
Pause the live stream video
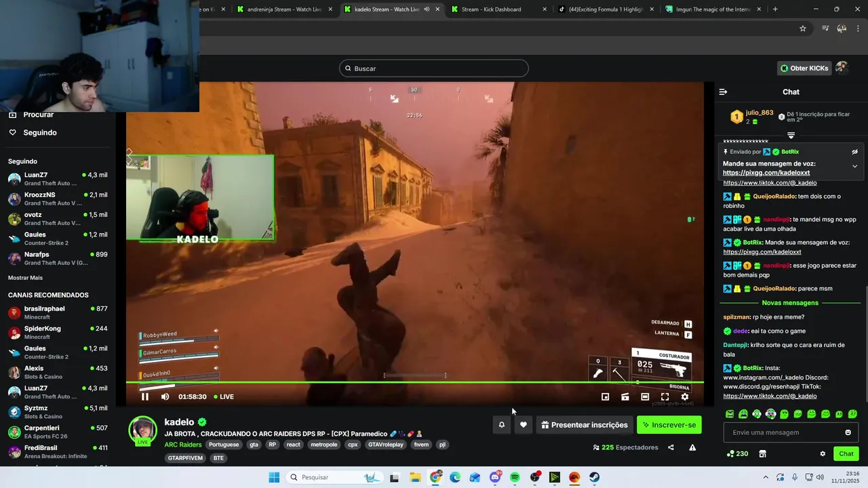tap(144, 396)
